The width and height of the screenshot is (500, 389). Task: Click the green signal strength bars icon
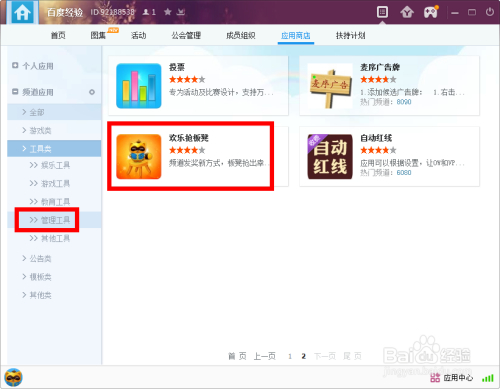coord(488,378)
